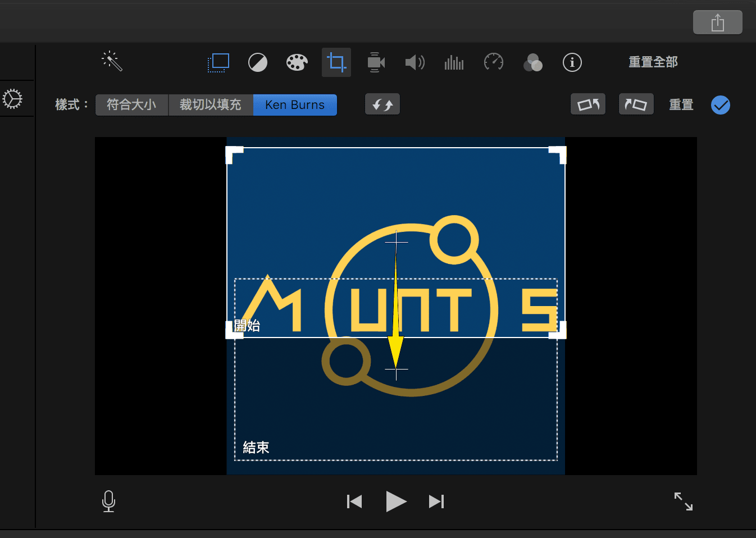Image resolution: width=756 pixels, height=538 pixels.
Task: Open noise reduction and equalizer tool
Action: [454, 62]
